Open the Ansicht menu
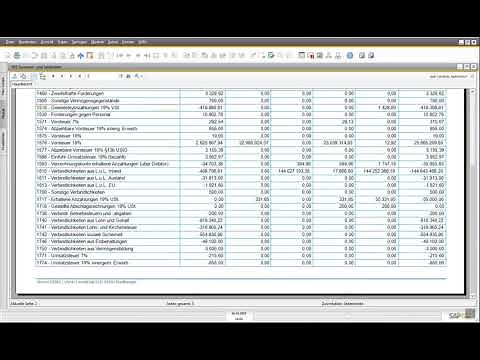 tap(47, 42)
